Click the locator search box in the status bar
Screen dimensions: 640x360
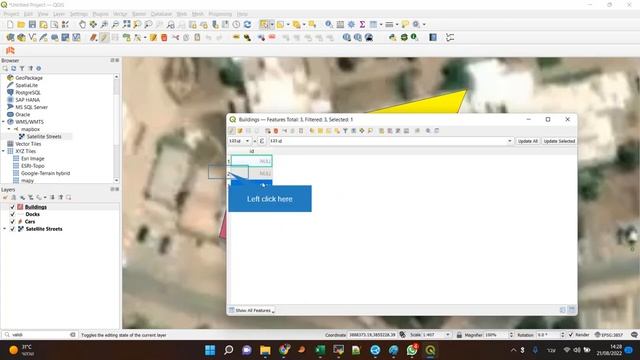tap(40, 335)
